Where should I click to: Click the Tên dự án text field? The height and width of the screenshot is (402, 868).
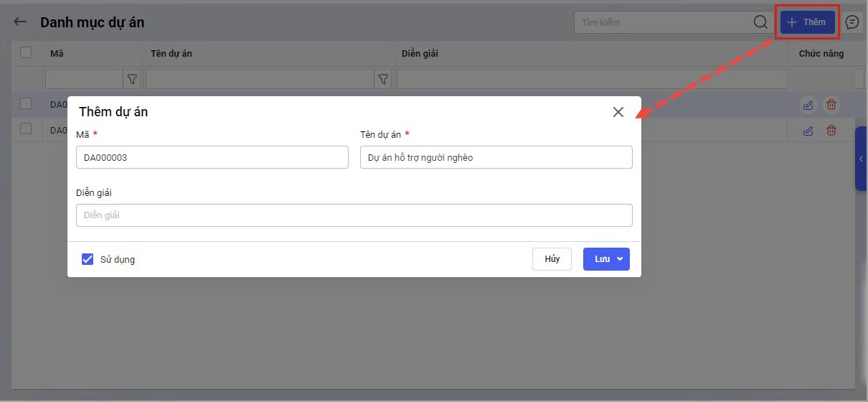pyautogui.click(x=496, y=157)
